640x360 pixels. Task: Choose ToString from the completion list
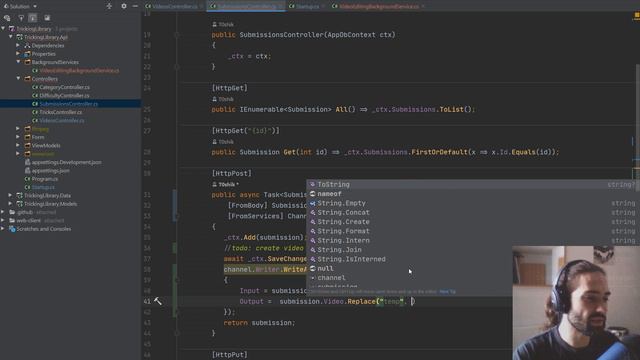[x=333, y=184]
